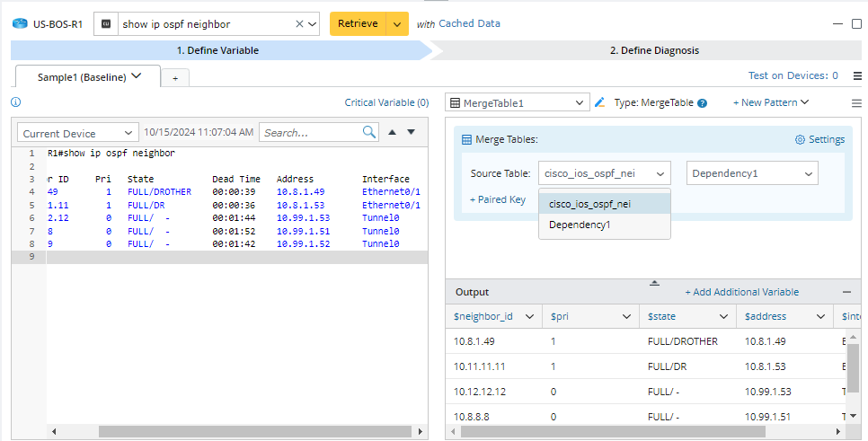The width and height of the screenshot is (868, 441).
Task: Click the info icon above sample panel
Action: point(15,102)
